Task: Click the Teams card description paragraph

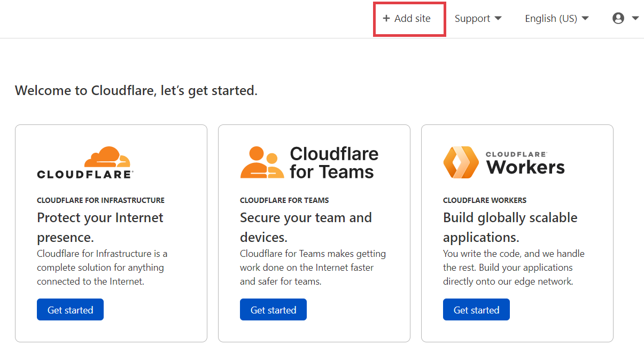Action: [x=313, y=268]
